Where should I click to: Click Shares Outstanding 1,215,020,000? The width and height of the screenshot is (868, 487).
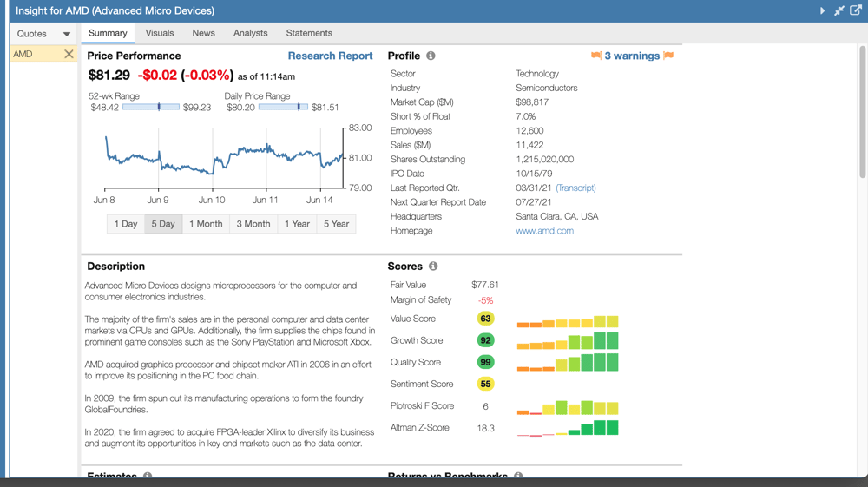click(x=545, y=160)
